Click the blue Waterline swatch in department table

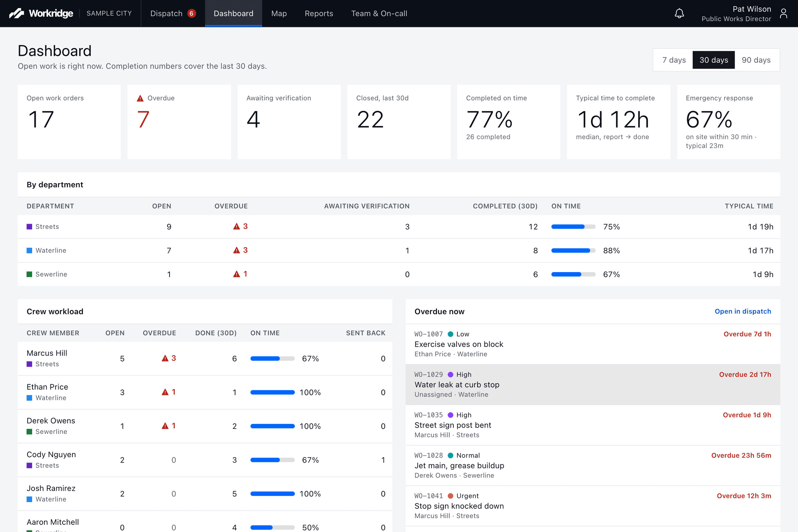pos(30,250)
